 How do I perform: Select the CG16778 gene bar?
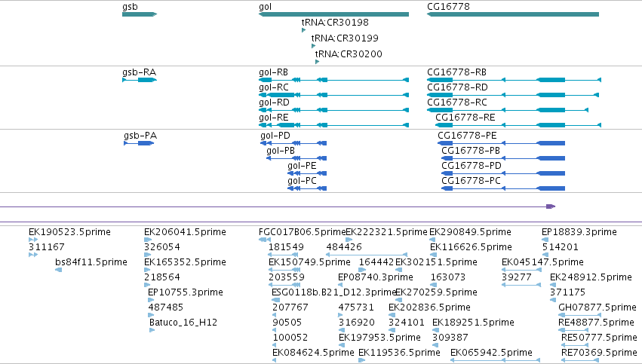point(513,14)
